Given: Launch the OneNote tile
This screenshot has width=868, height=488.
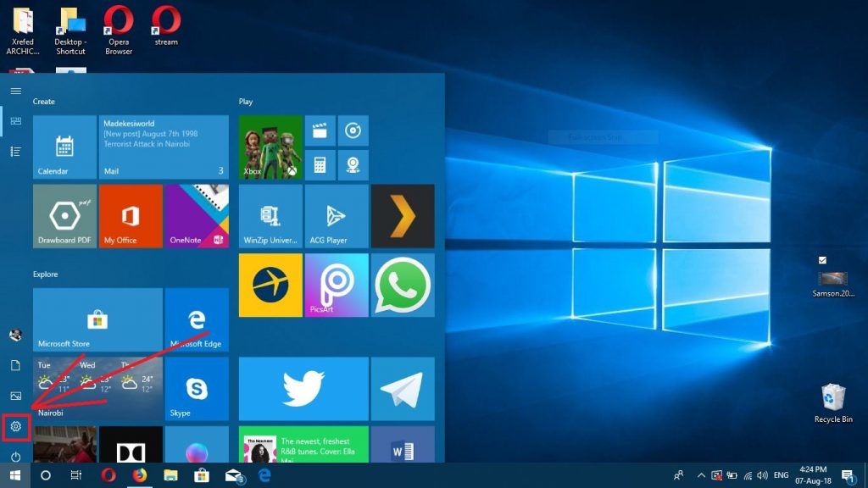Looking at the screenshot, I should click(x=197, y=216).
